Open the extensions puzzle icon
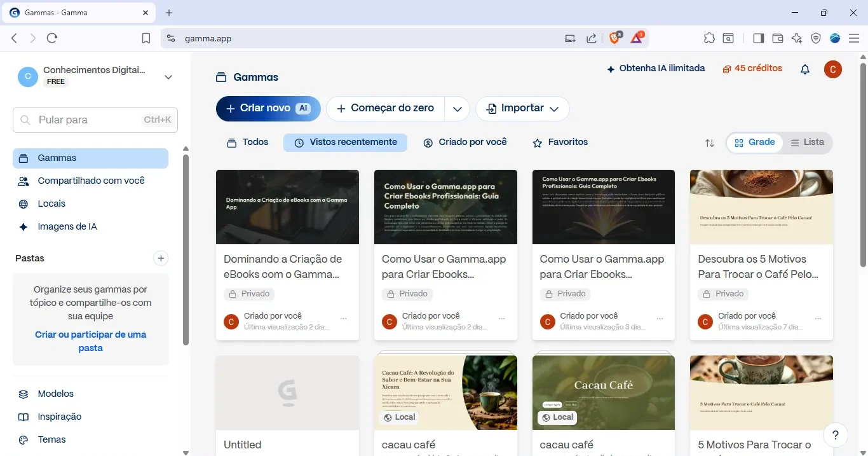 coord(709,38)
